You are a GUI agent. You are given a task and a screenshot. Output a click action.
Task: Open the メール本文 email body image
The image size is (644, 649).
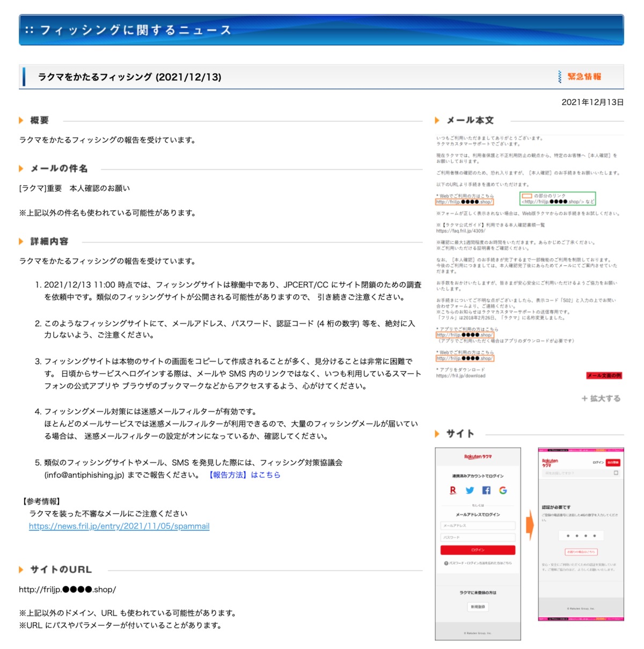pyautogui.click(x=529, y=258)
